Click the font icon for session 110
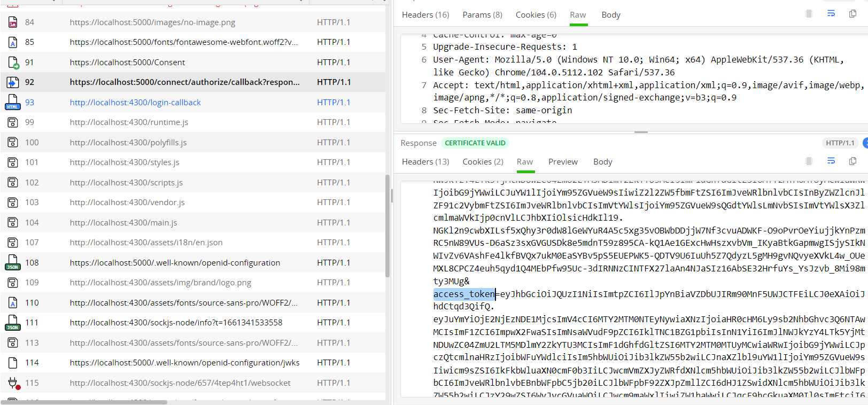 [13, 303]
